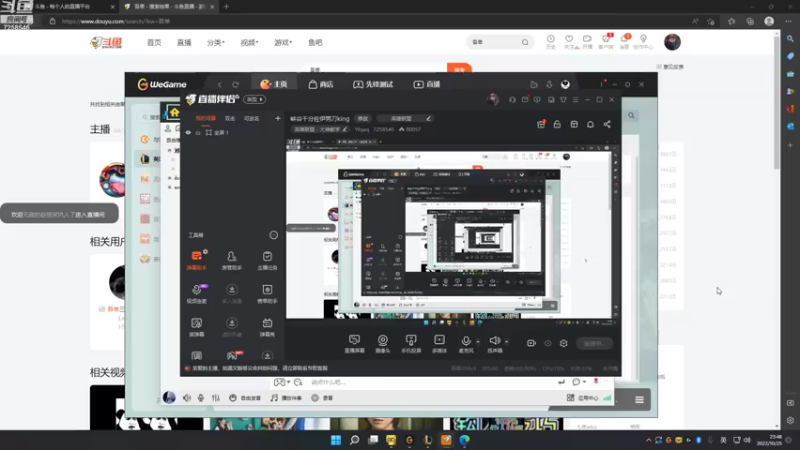800x450 pixels.
Task: Open streaming settings gear icon
Action: [563, 343]
